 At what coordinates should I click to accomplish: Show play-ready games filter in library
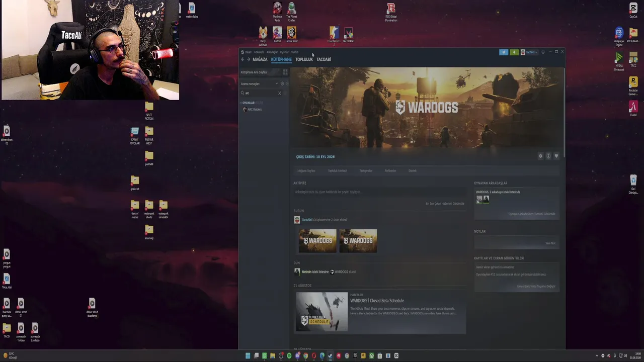[287, 83]
